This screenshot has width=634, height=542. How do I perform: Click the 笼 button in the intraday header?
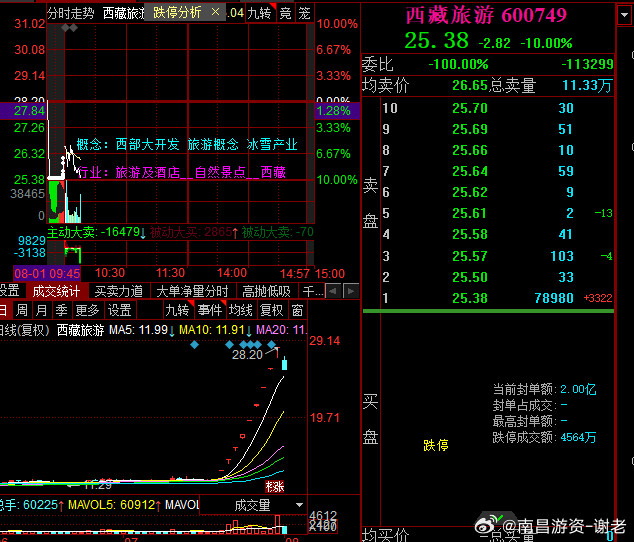[304, 13]
